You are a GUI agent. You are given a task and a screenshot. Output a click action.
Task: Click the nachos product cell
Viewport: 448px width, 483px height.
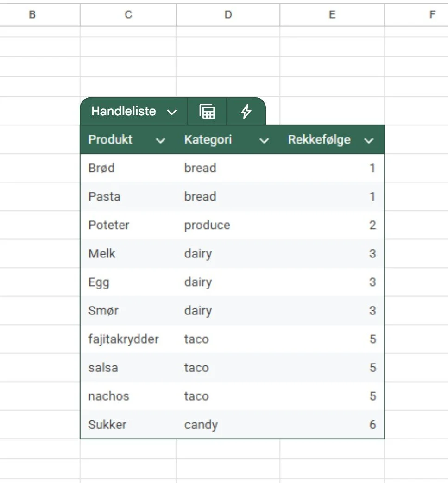(x=128, y=396)
